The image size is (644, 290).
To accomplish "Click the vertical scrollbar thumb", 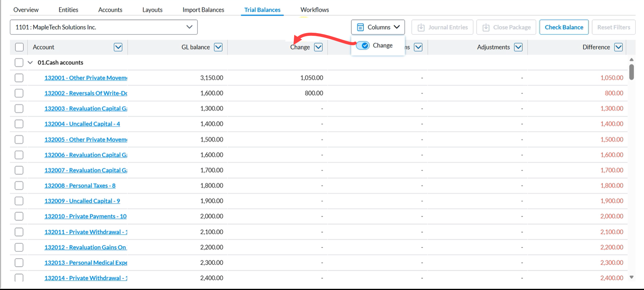I will 631,72.
